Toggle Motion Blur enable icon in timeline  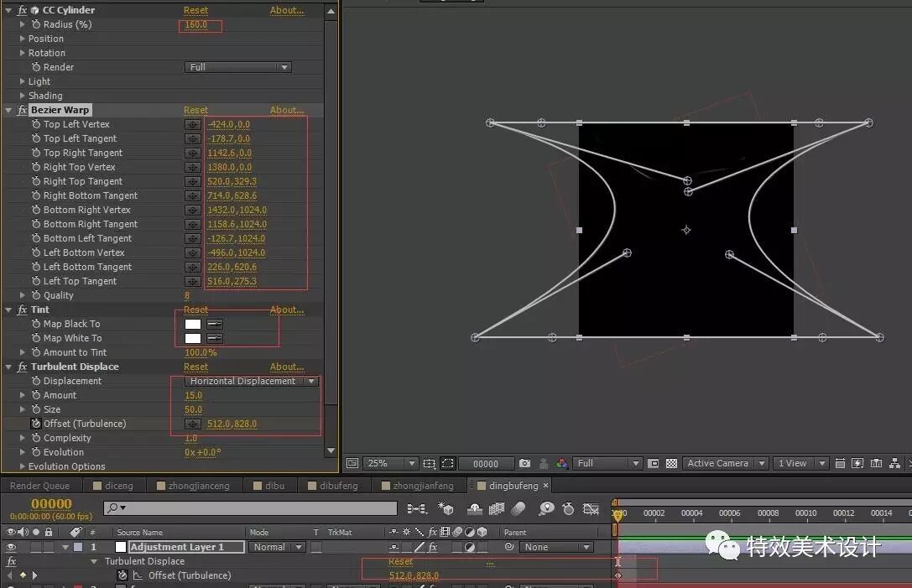pos(519,509)
